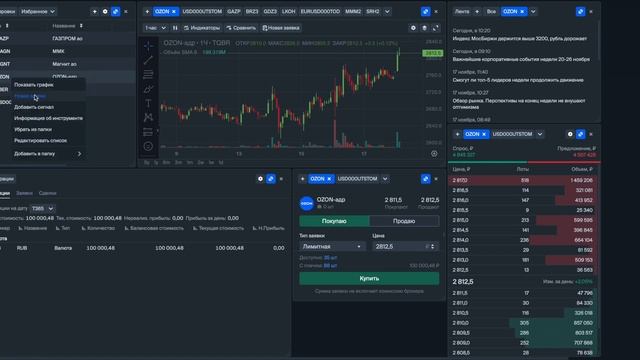Expand order book instrument tabs chevron
The width and height of the screenshot is (640, 360).
pos(540,134)
